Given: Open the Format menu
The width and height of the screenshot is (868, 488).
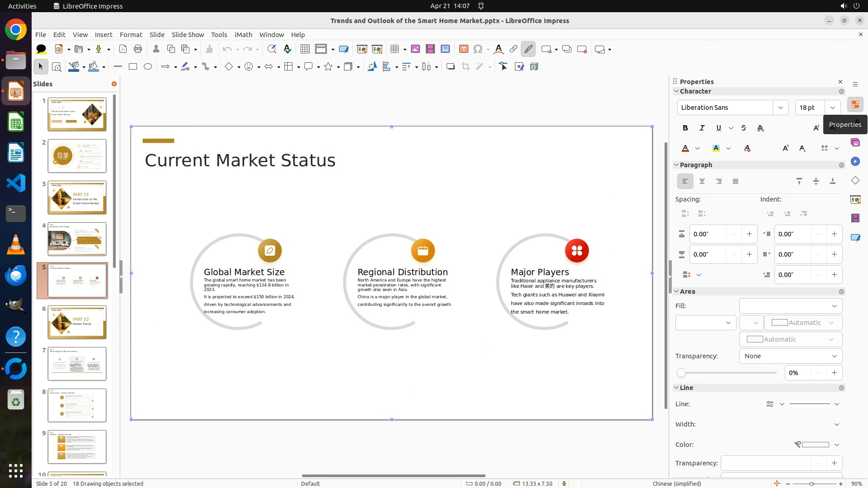Looking at the screenshot, I should click(131, 35).
